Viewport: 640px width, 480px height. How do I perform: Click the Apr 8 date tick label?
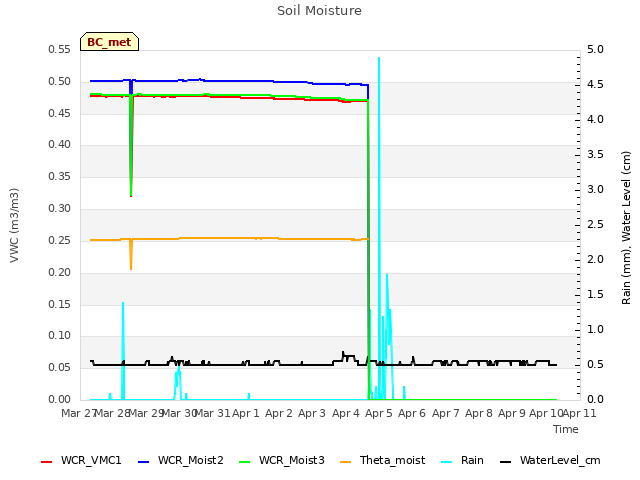[479, 413]
